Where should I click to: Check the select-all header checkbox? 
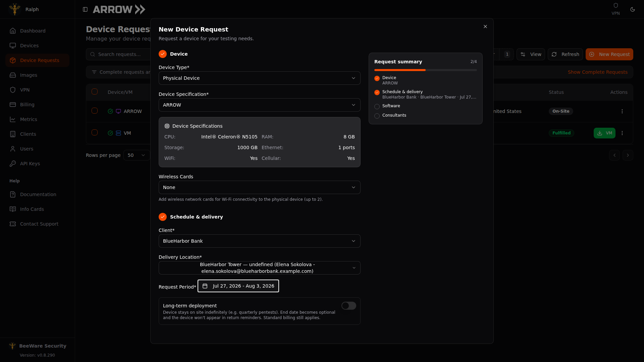95,92
